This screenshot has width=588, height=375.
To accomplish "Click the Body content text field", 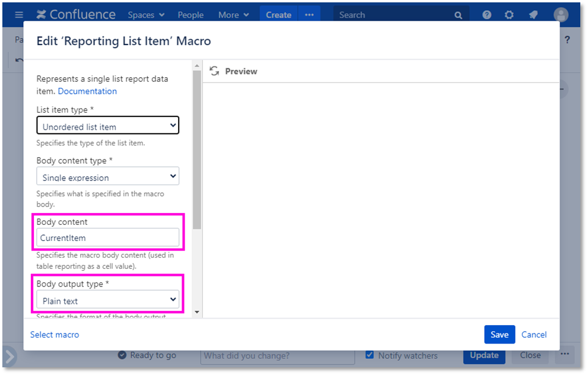I will coord(107,238).
